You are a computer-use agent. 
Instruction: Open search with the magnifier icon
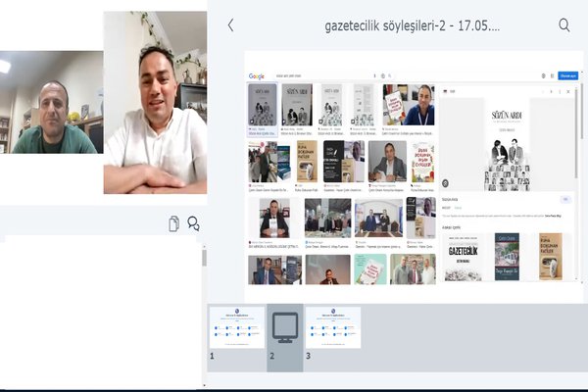point(564,25)
